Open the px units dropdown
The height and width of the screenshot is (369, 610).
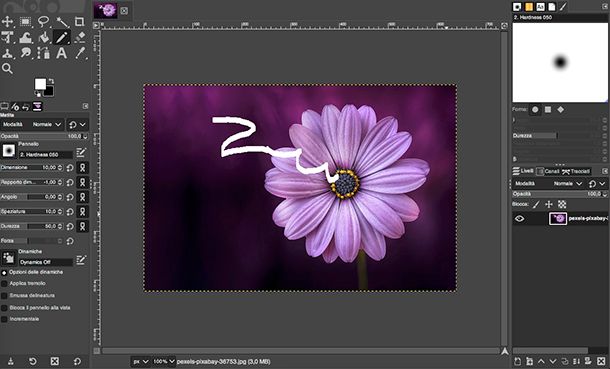click(x=140, y=362)
